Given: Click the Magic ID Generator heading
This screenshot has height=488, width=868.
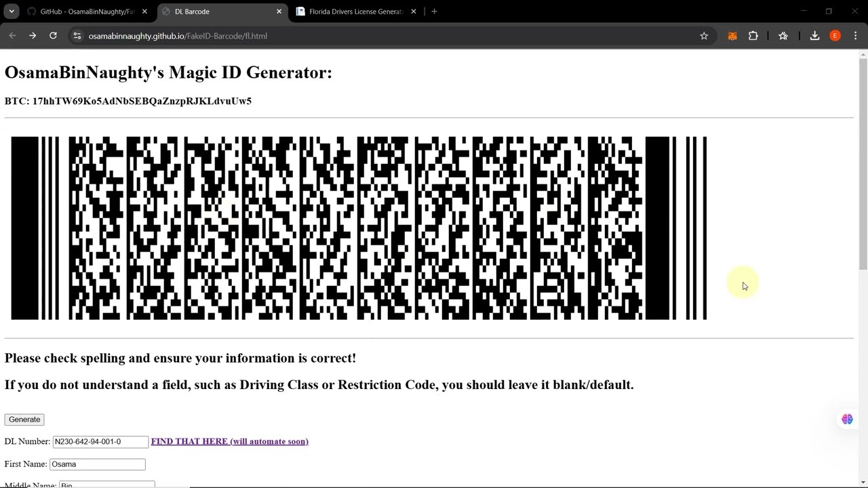Looking at the screenshot, I should pyautogui.click(x=168, y=73).
